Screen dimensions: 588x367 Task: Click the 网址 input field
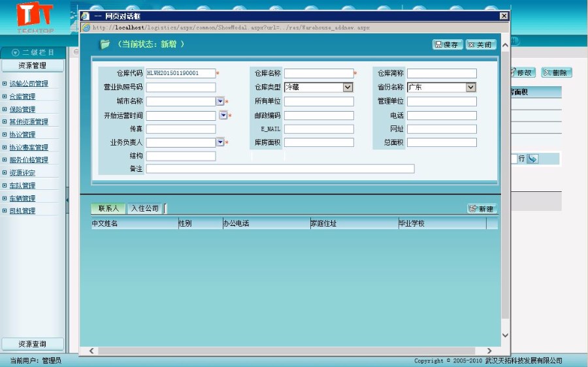pos(442,129)
